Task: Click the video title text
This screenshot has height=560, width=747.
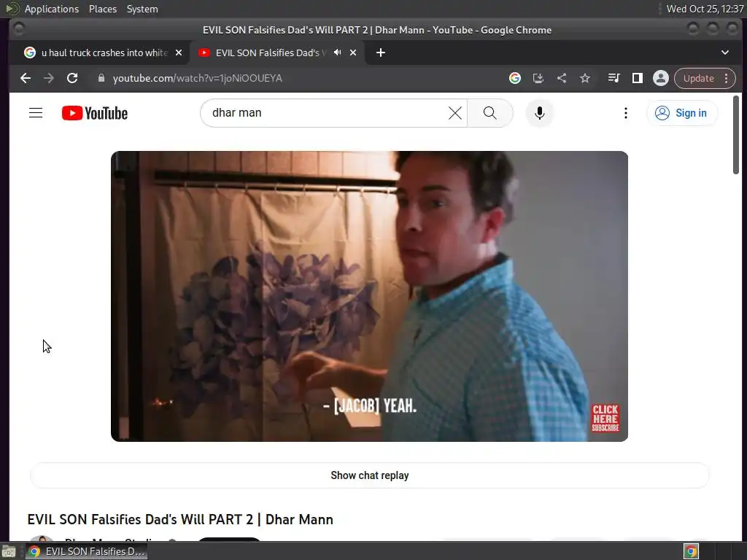Action: pyautogui.click(x=180, y=519)
